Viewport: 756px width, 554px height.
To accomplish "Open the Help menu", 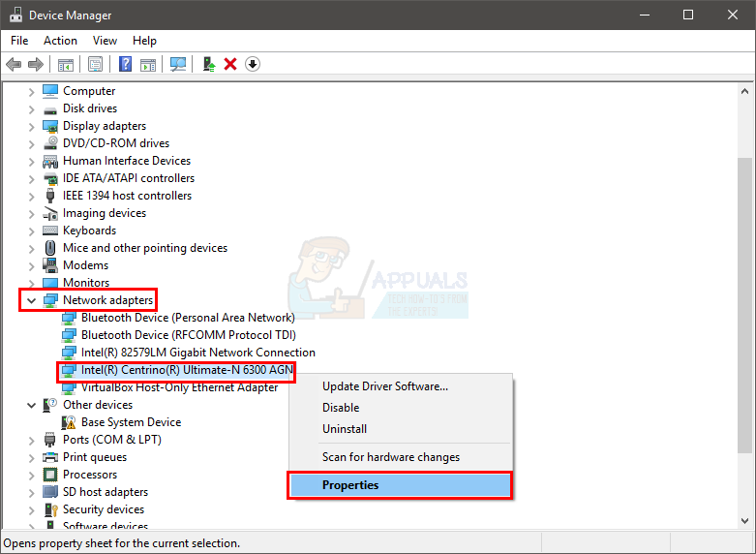I will pos(144,41).
